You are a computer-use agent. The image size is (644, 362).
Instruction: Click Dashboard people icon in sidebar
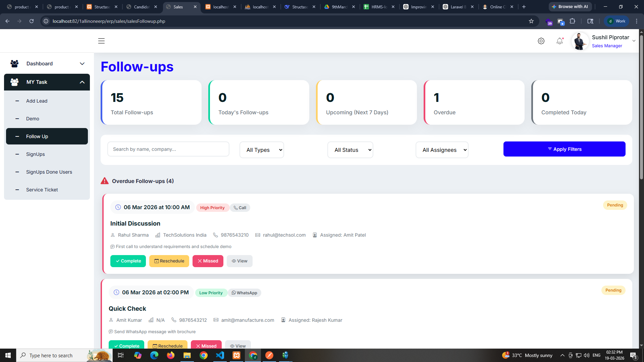pos(14,64)
